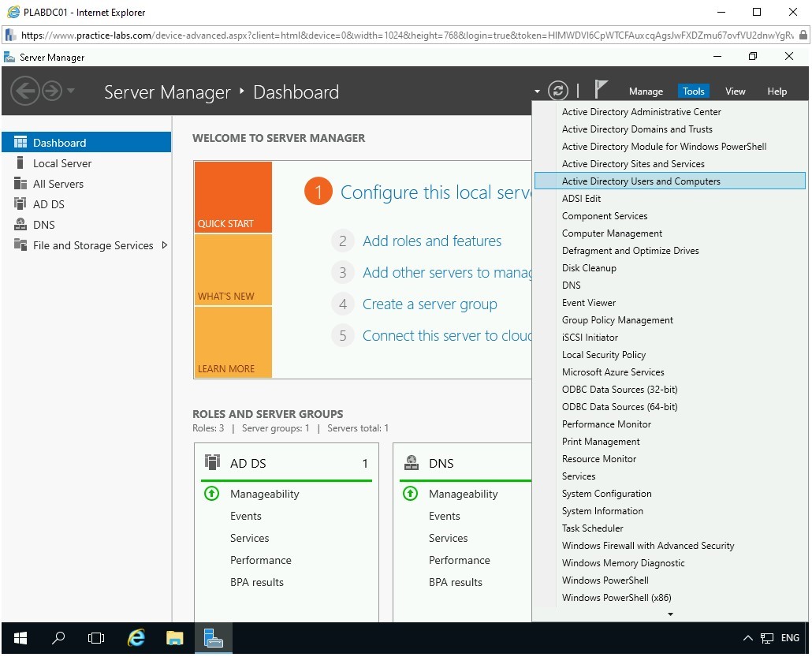Open Performance Monitor from Tools menu
This screenshot has height=657, width=812.
point(670,424)
